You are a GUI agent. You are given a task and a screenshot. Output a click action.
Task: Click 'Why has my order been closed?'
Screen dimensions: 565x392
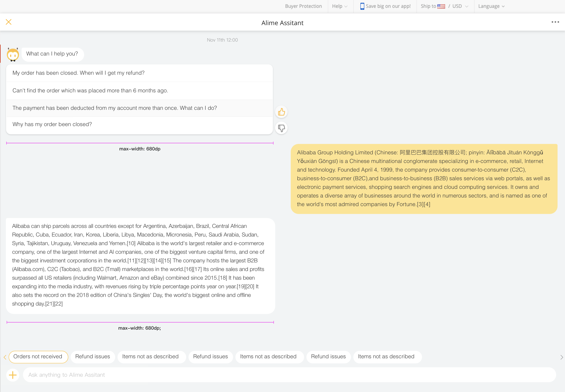pos(52,124)
